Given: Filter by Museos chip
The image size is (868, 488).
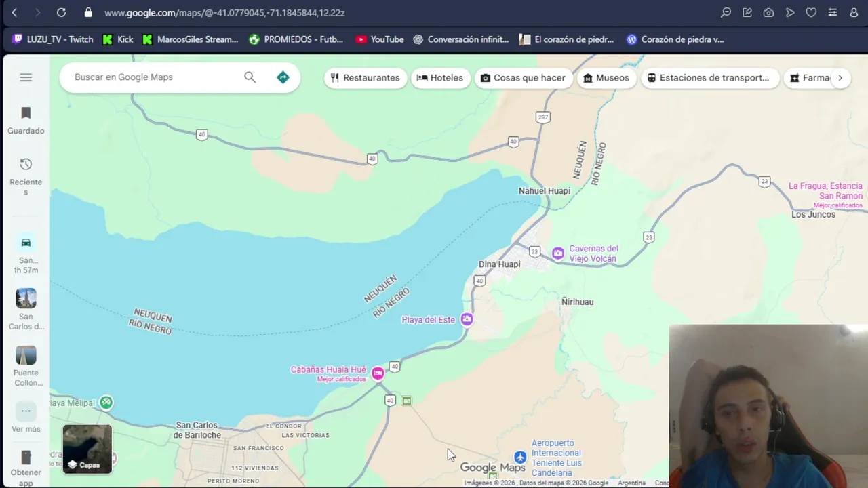Looking at the screenshot, I should click(x=606, y=78).
